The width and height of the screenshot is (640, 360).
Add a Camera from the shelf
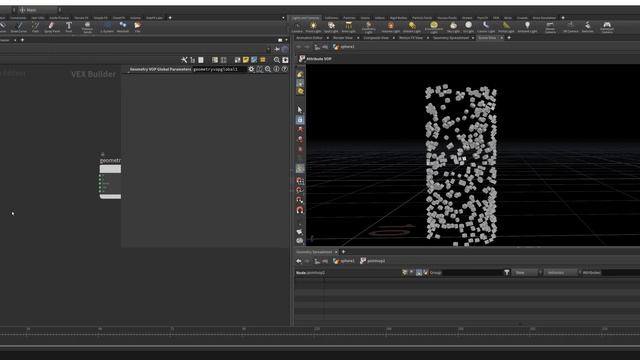297,27
